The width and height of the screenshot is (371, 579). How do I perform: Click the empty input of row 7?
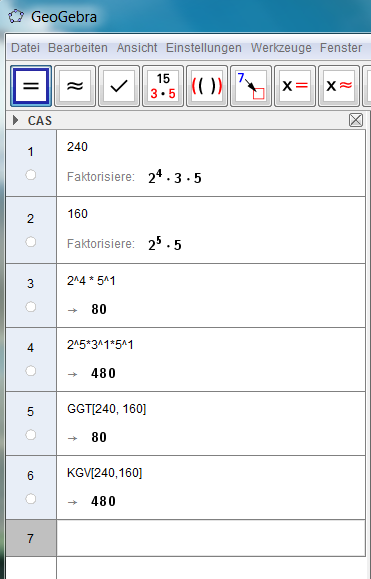coord(211,538)
